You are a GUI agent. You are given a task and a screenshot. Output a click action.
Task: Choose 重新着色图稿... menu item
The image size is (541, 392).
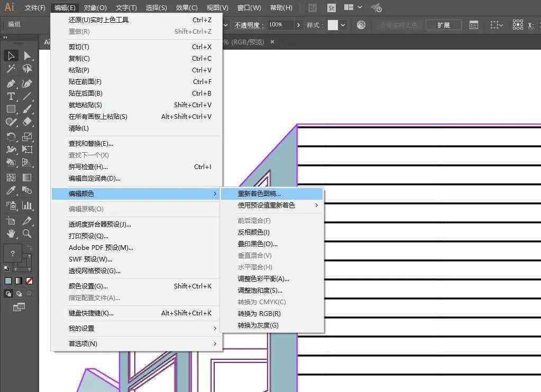pos(272,194)
